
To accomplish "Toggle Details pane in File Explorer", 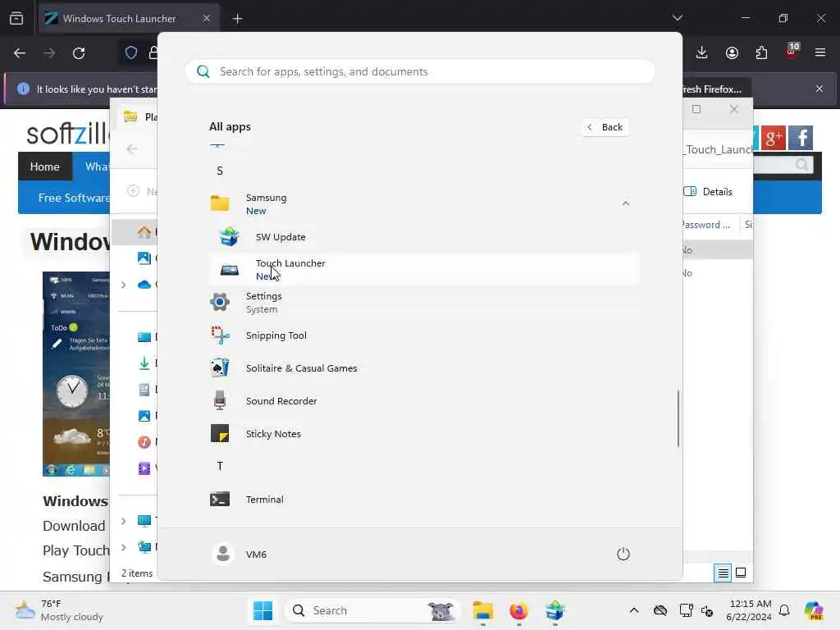I will 708,192.
